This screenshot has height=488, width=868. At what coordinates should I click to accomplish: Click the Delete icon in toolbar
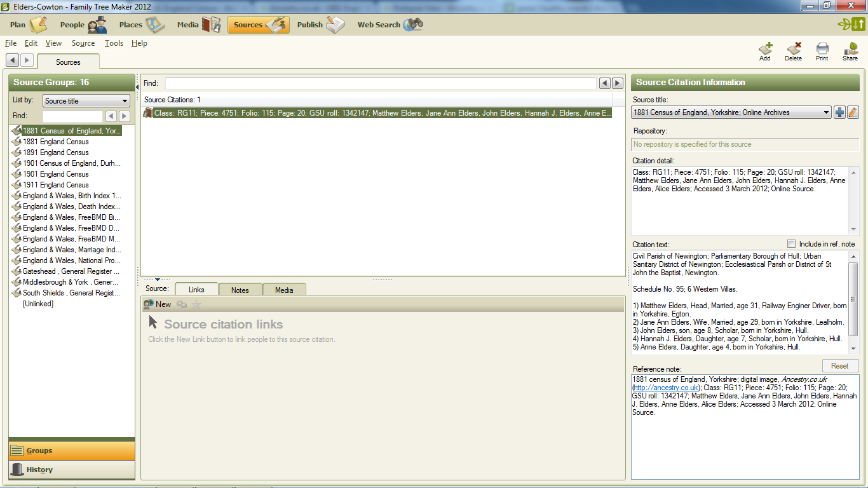794,51
